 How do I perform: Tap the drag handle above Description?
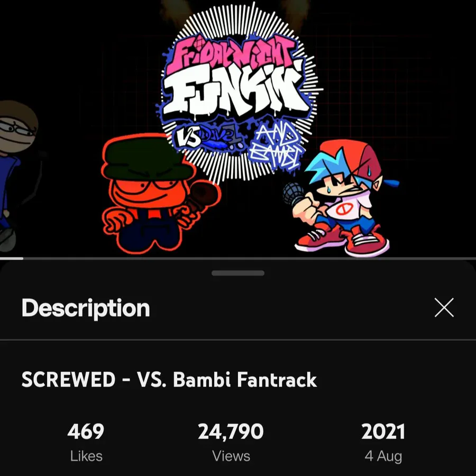[237, 273]
